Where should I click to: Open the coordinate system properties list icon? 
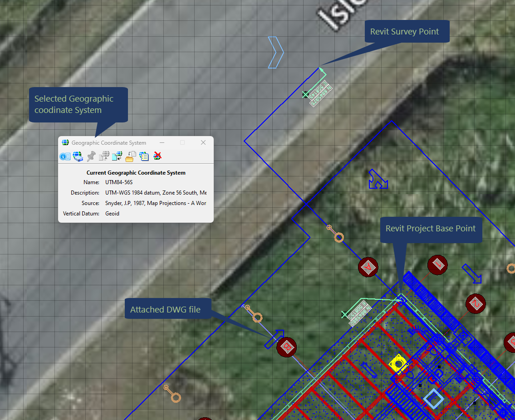tap(143, 156)
